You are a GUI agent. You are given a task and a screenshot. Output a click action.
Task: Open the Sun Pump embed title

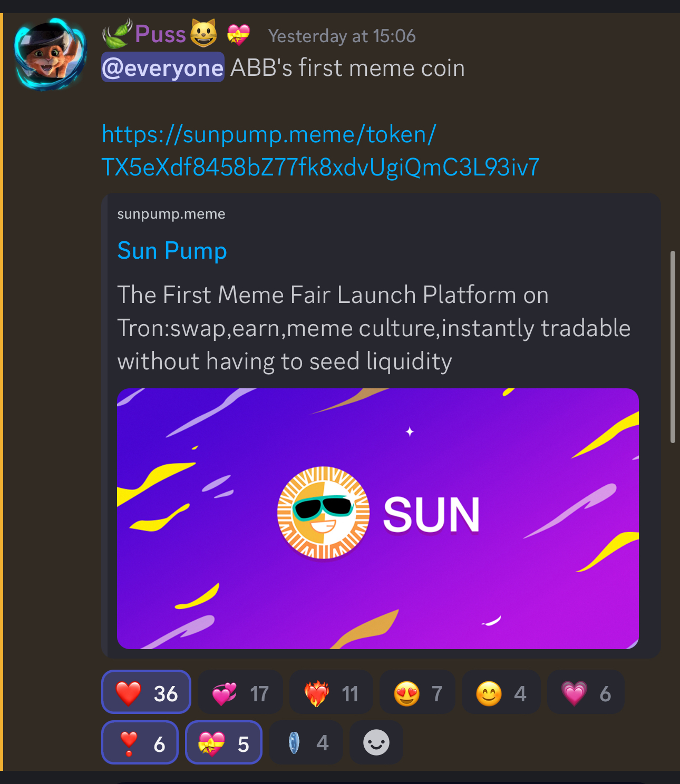pos(172,251)
